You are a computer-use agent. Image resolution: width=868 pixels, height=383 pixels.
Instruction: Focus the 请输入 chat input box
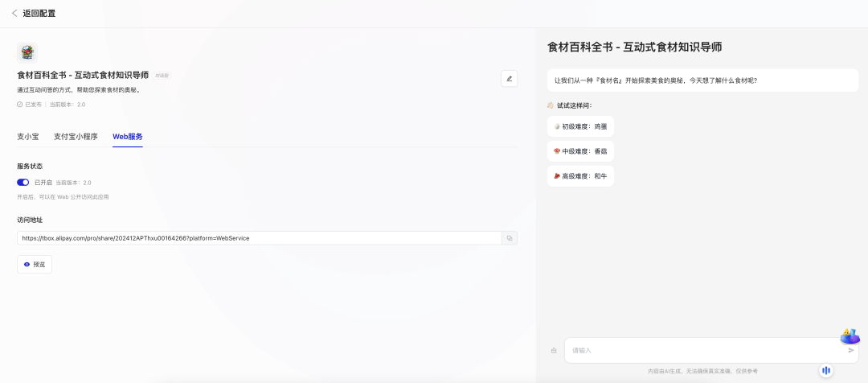click(711, 350)
